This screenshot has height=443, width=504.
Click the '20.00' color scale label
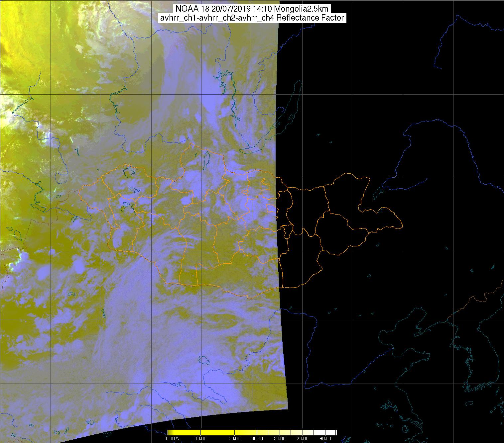click(x=235, y=438)
